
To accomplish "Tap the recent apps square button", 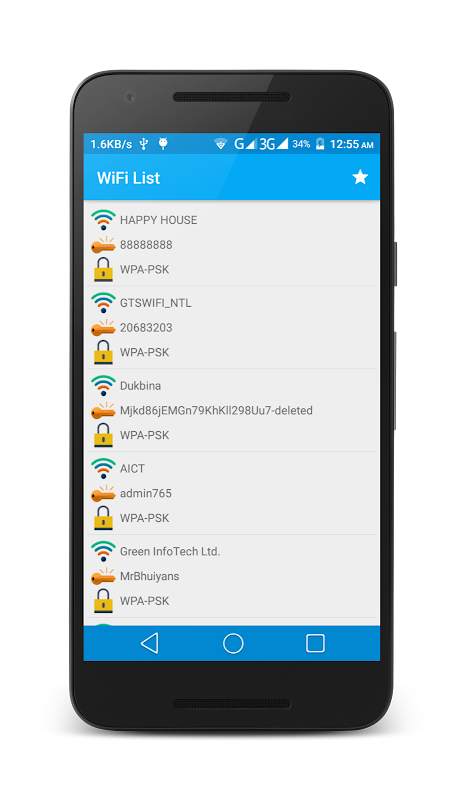I will (x=315, y=643).
